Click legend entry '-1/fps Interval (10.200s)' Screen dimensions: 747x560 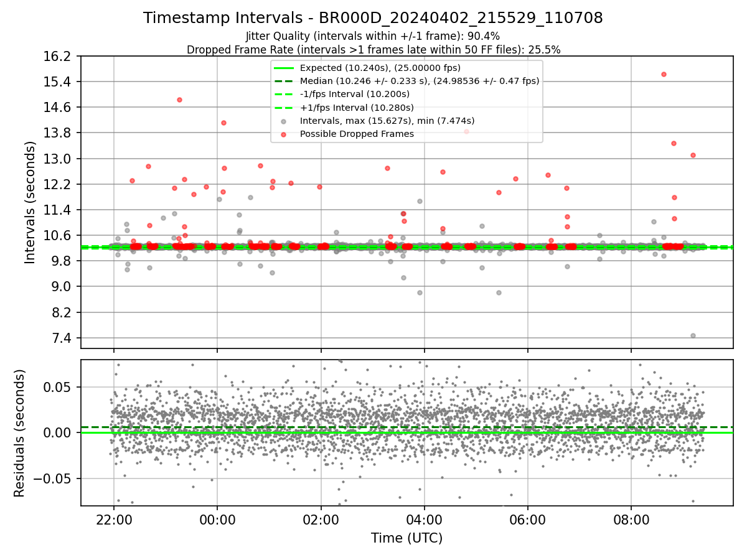[x=355, y=94]
